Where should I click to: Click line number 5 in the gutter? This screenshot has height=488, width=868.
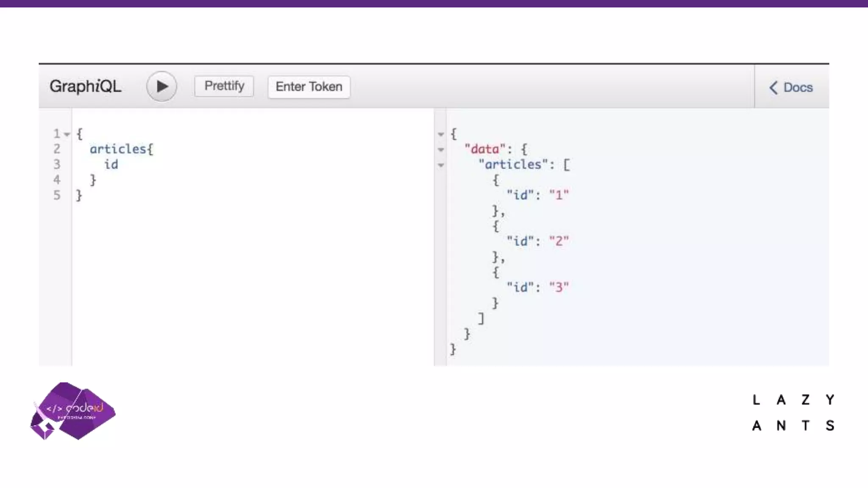point(57,195)
